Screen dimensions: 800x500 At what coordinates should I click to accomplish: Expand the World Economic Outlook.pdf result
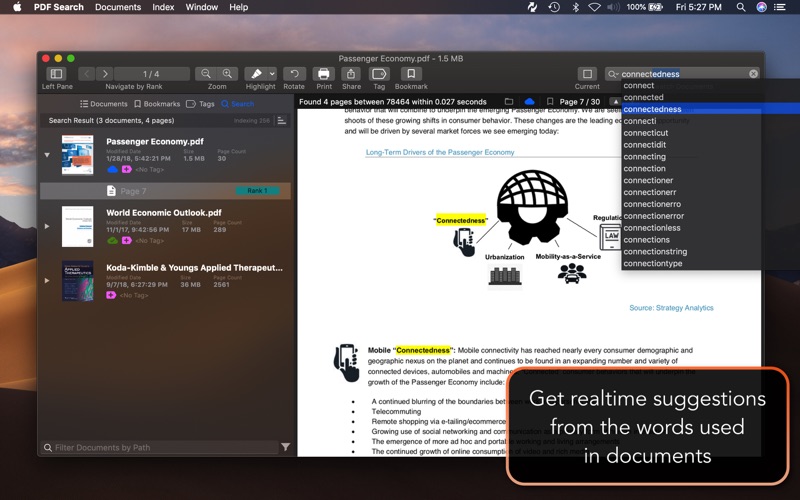point(46,226)
